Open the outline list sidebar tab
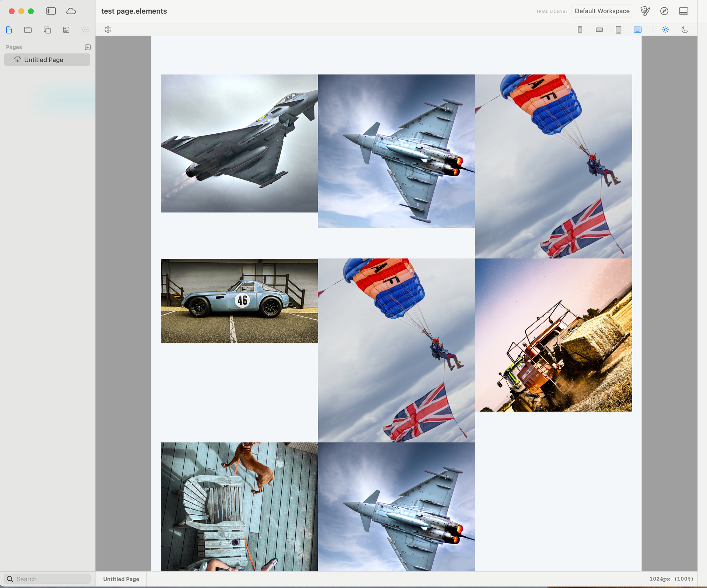 [85, 30]
